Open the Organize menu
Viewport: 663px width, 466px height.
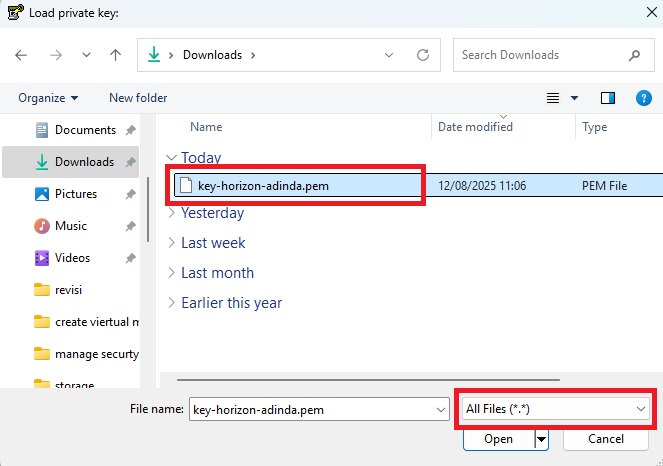[48, 98]
